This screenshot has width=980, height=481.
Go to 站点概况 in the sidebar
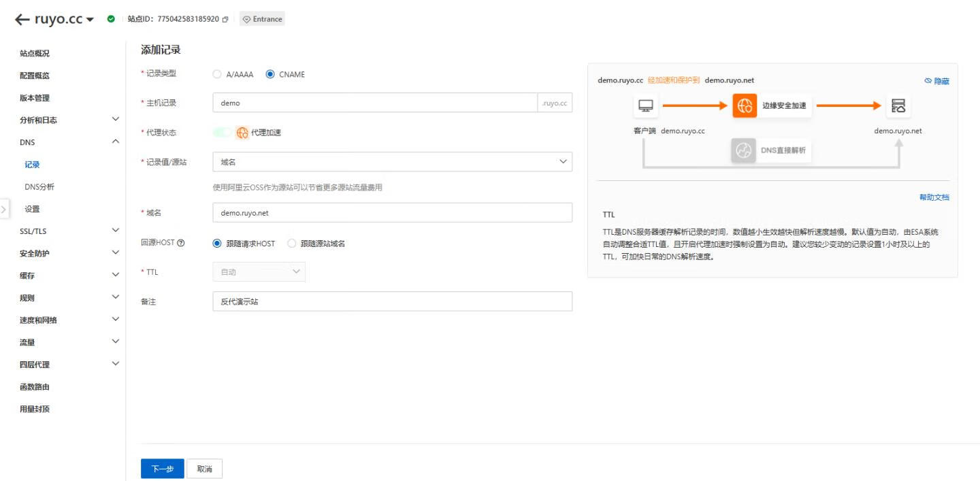coord(35,53)
